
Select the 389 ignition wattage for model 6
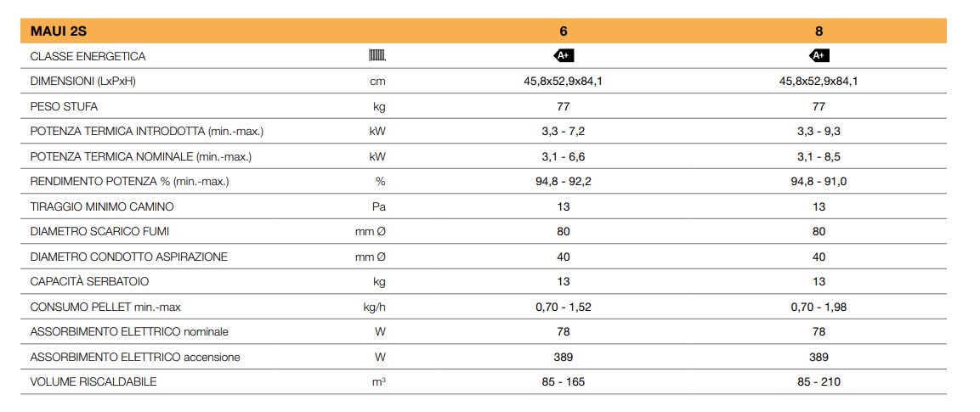coord(564,357)
